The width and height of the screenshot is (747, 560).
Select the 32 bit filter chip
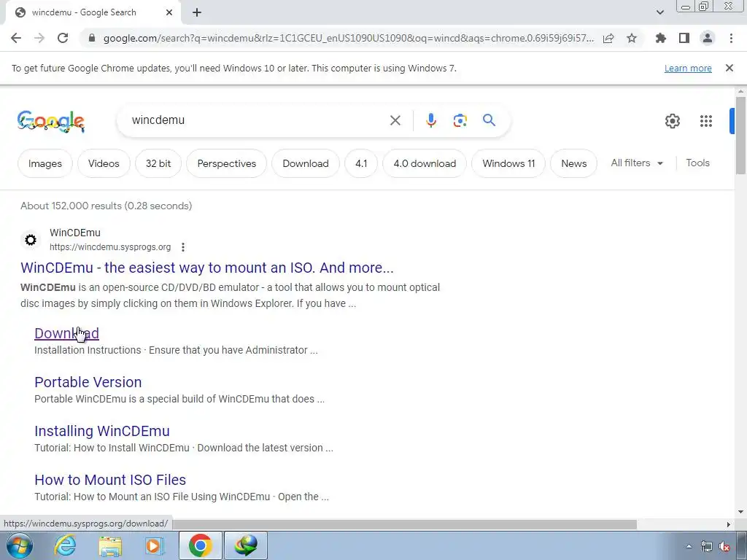tap(158, 163)
